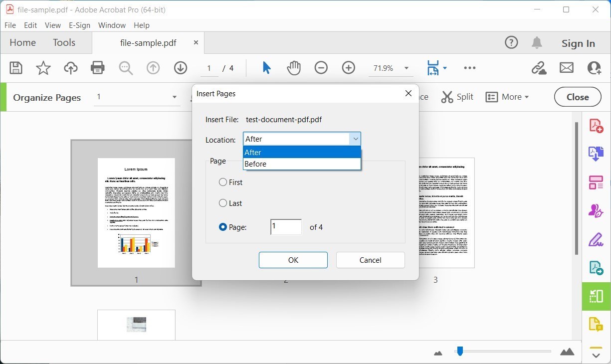This screenshot has width=611, height=364.
Task: Click the envelope email icon
Action: pyautogui.click(x=566, y=68)
